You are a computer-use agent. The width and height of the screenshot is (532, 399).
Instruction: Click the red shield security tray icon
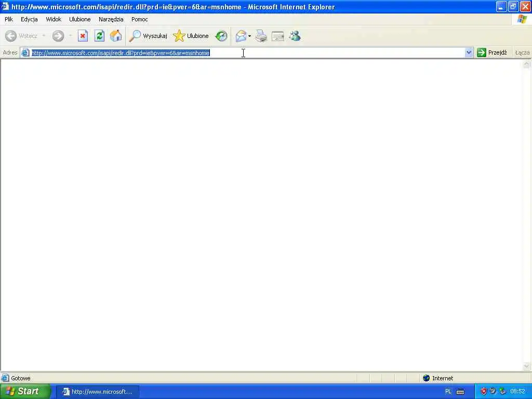[x=484, y=392]
